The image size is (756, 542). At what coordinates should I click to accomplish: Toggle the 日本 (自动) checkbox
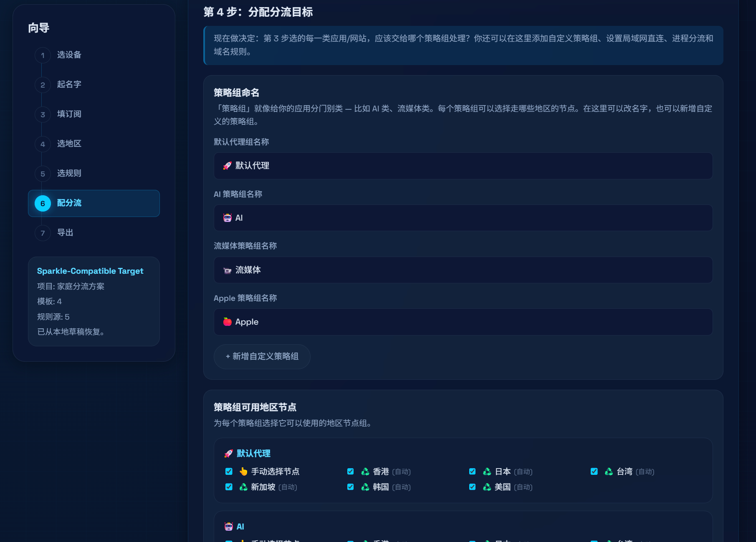tap(472, 471)
